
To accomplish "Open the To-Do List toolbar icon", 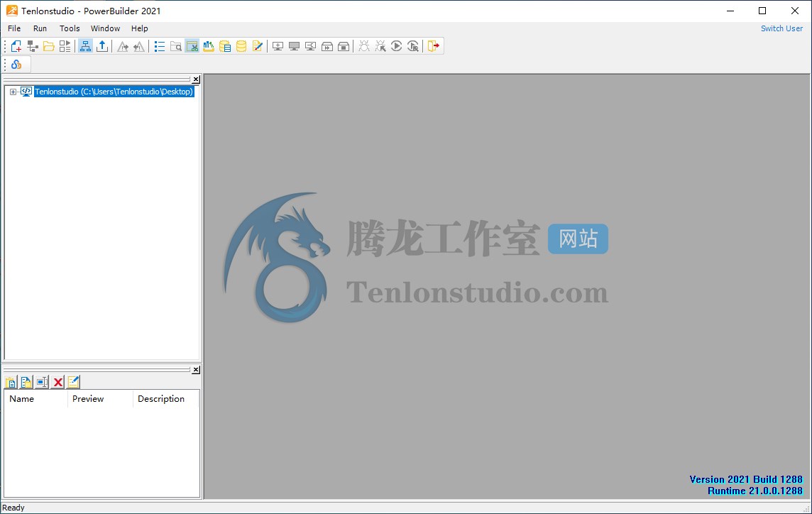I will tap(160, 47).
